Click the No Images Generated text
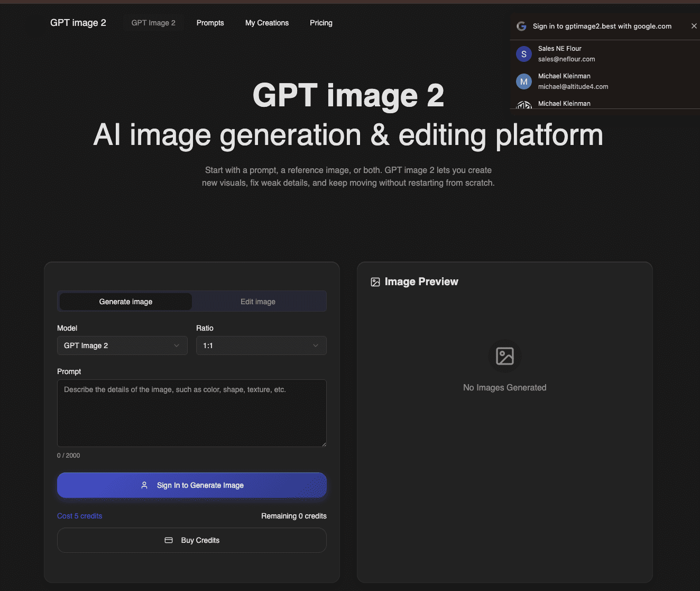This screenshot has width=700, height=591. (x=505, y=388)
